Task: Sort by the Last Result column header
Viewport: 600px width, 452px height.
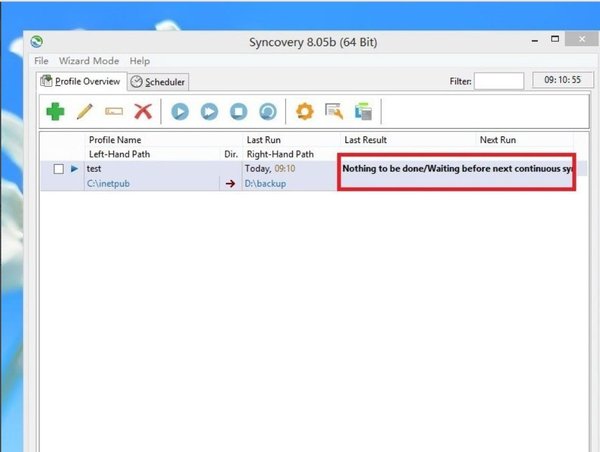Action: 365,140
